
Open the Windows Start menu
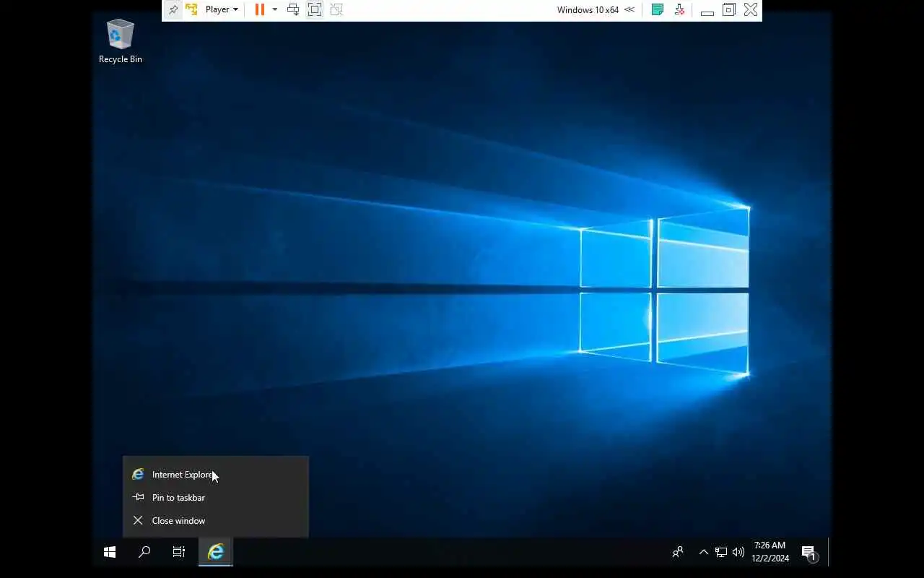coord(110,552)
